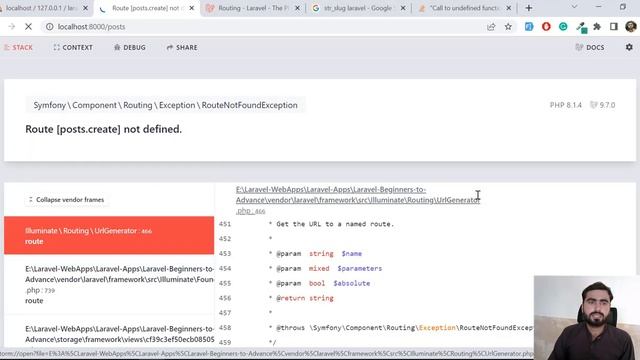Jump to the CONTEXT section

tap(73, 47)
